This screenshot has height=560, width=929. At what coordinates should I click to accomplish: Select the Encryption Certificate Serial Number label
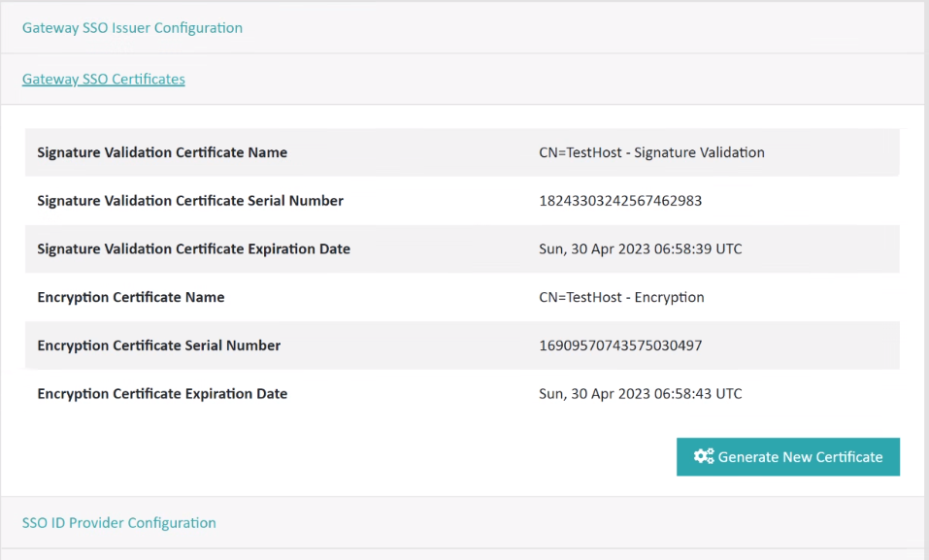(159, 346)
